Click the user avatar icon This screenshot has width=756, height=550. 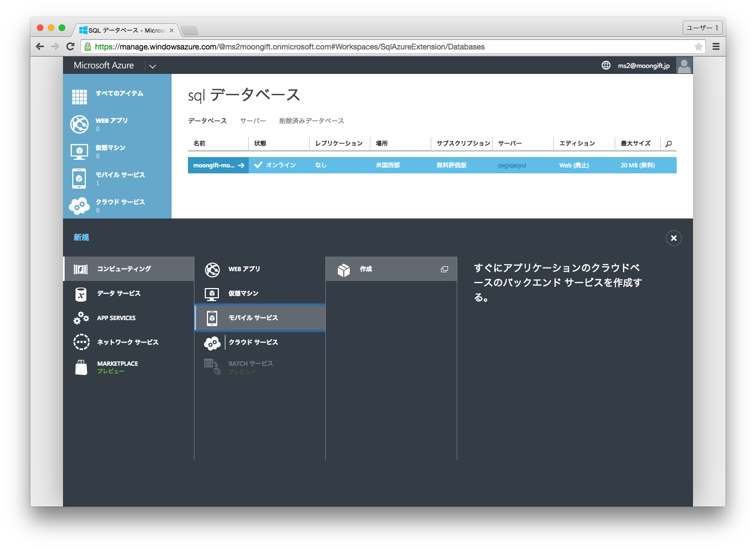pyautogui.click(x=684, y=66)
